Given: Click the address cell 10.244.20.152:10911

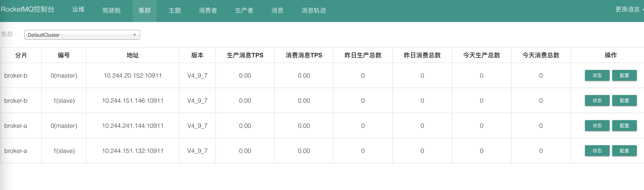Looking at the screenshot, I should (x=133, y=75).
